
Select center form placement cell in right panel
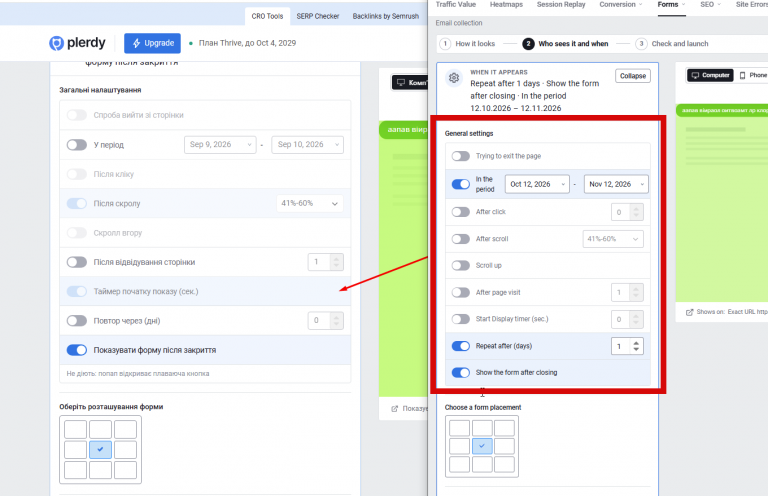pos(482,446)
